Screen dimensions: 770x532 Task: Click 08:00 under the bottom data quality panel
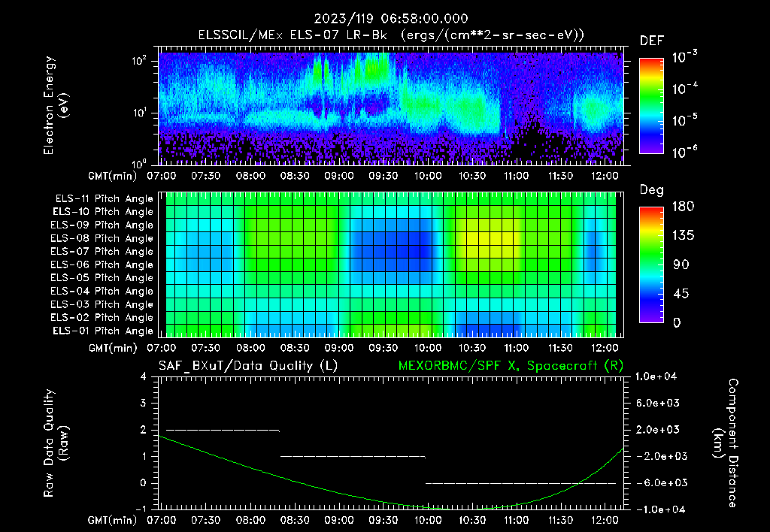tap(250, 520)
